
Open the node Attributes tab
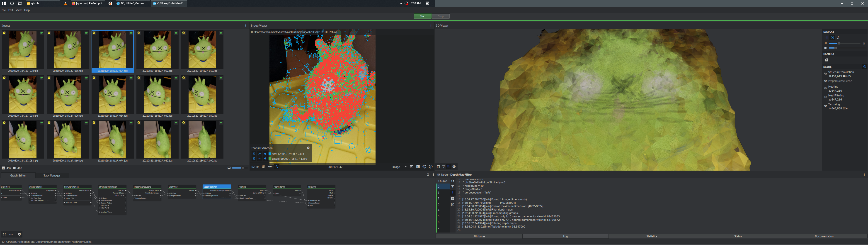pos(479,236)
